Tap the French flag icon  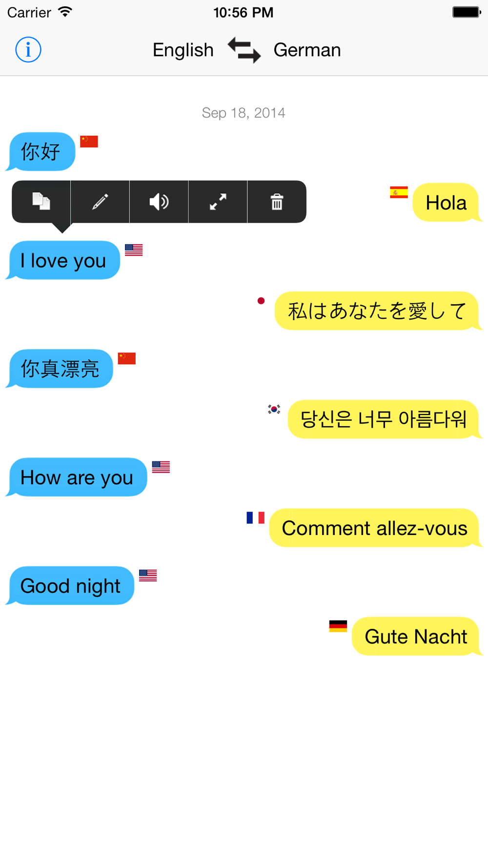255,517
